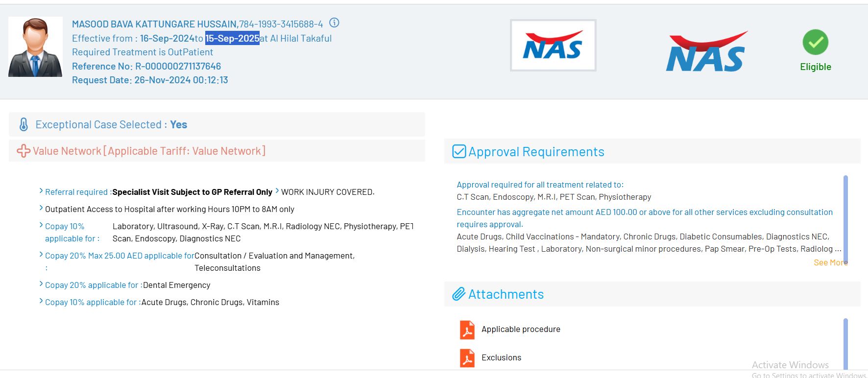Click the Value Network applicable tariff heading

coord(149,151)
